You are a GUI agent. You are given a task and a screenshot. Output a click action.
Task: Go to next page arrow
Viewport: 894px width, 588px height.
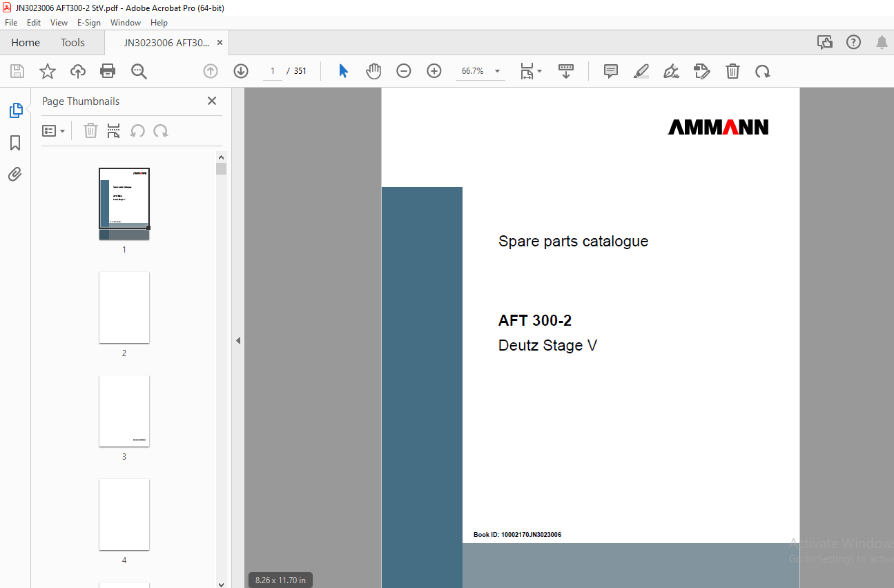tap(241, 71)
